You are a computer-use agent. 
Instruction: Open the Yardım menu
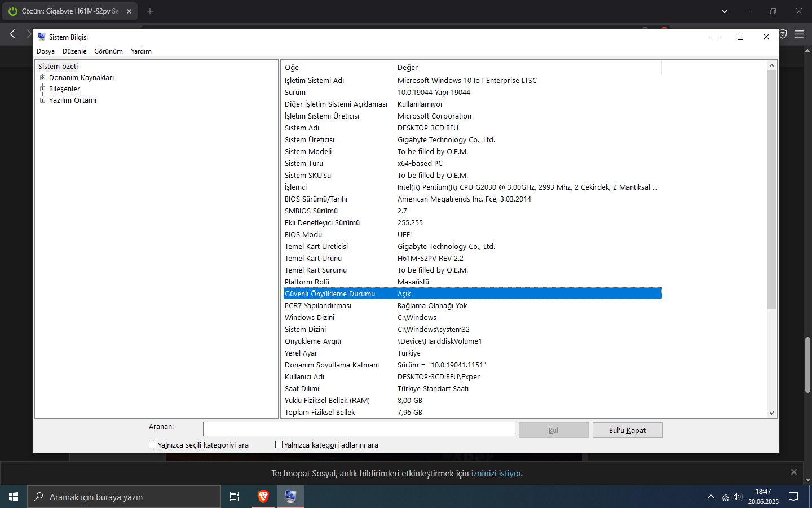141,51
